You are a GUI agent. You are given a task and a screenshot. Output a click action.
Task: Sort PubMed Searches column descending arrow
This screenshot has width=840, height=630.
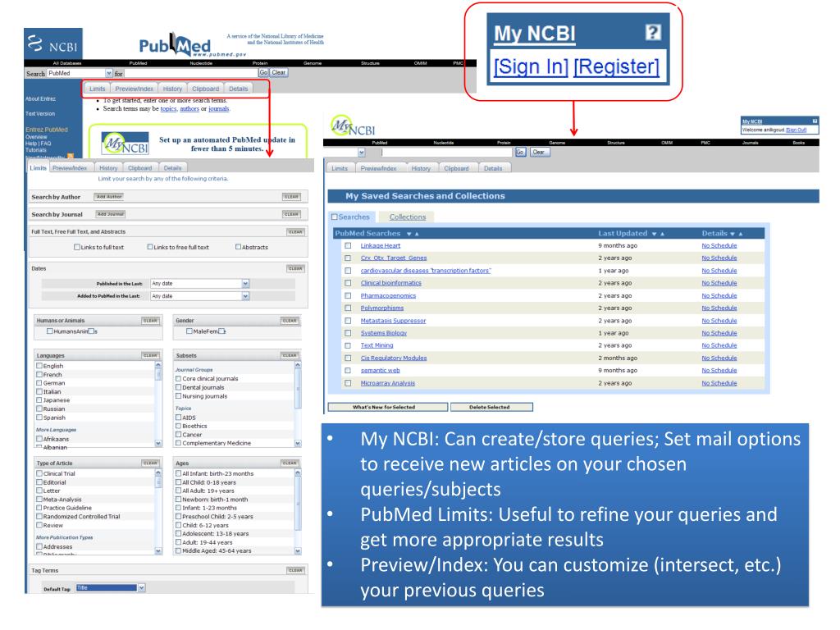(409, 234)
